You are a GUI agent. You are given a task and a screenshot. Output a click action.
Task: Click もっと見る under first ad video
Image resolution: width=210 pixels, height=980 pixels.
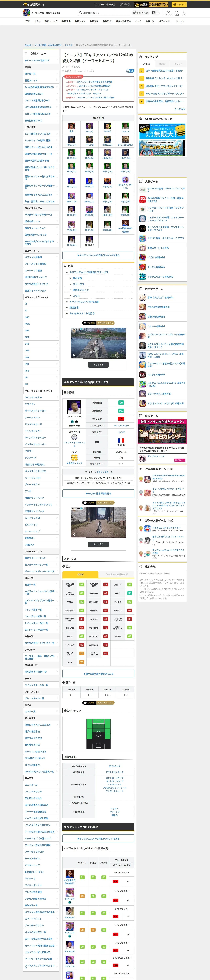[98, 365]
